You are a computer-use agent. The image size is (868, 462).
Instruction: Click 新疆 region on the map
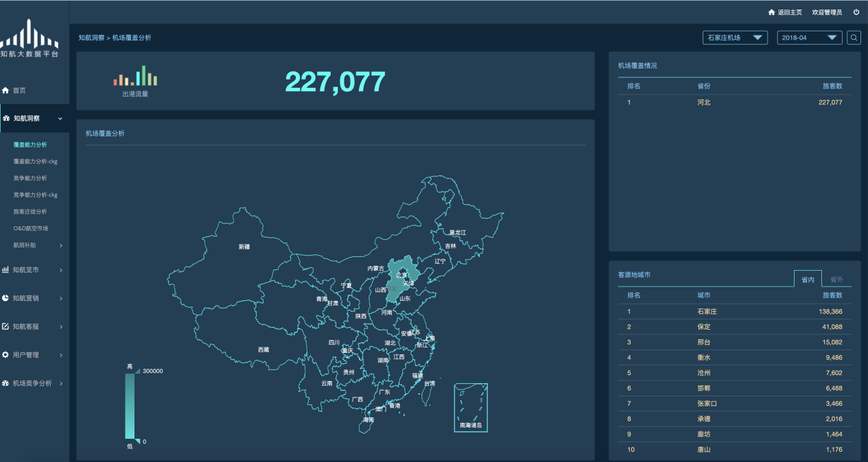click(x=244, y=246)
